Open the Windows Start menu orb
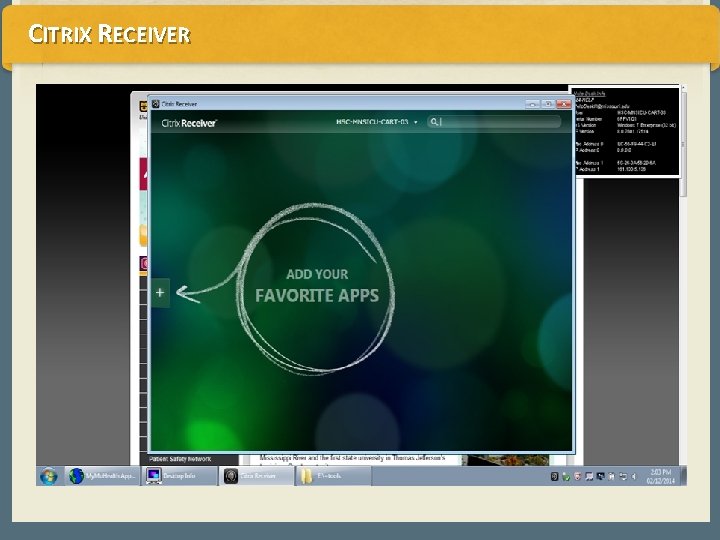720x540 pixels. point(49,476)
